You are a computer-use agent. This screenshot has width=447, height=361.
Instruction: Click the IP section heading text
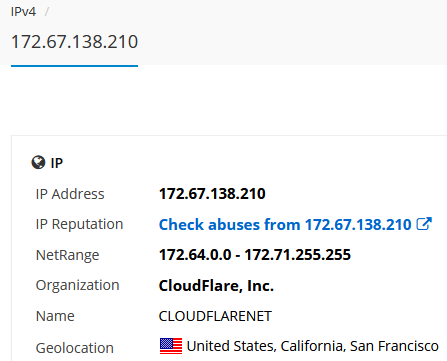(x=57, y=163)
